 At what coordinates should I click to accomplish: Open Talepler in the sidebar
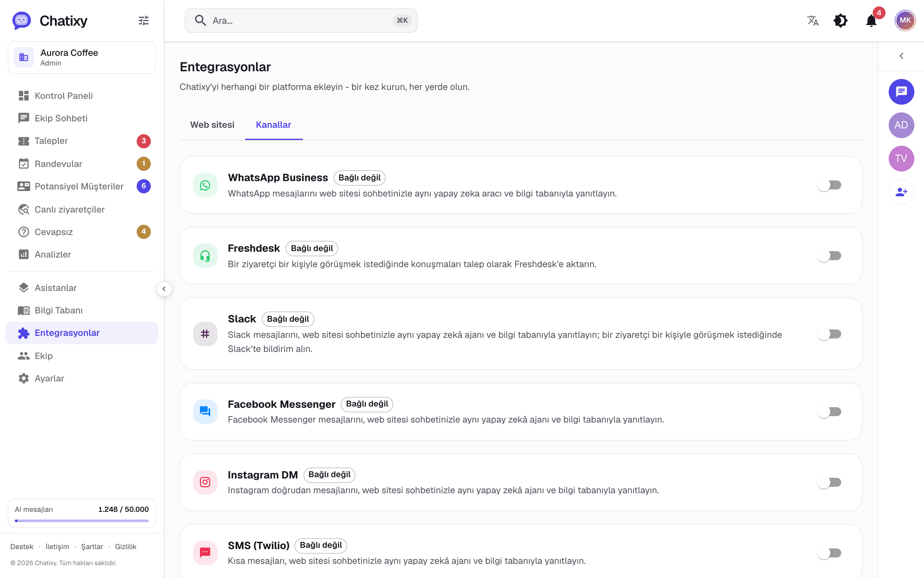click(82, 141)
